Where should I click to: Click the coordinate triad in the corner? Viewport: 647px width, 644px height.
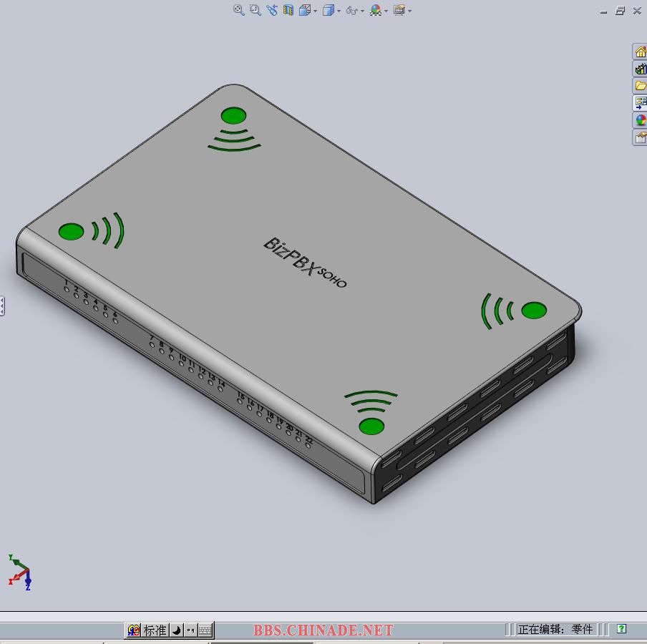coord(19,572)
